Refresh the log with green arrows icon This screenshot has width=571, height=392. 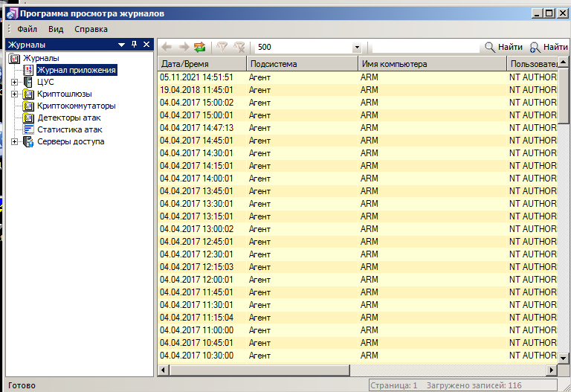coord(199,47)
